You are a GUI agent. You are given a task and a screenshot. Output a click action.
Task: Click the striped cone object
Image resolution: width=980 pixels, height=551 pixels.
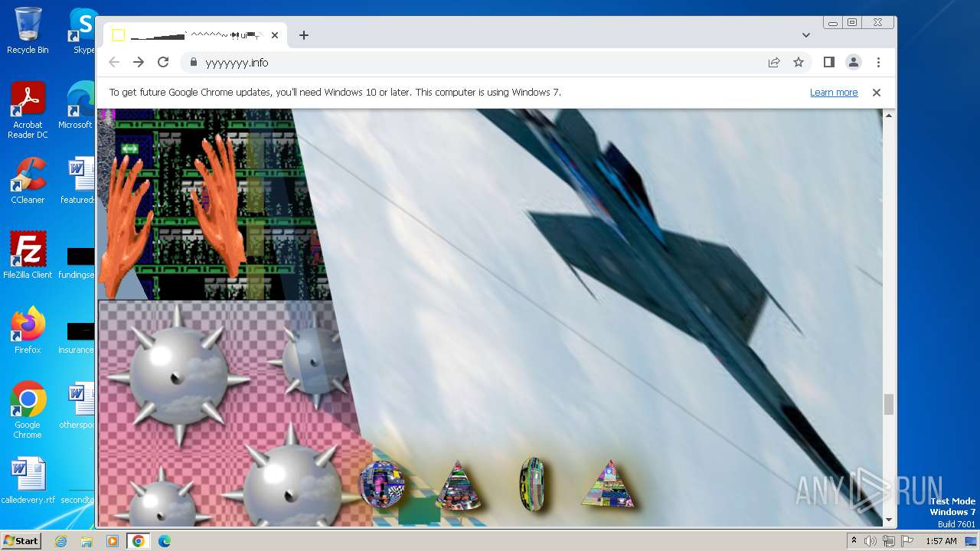[x=458, y=485]
